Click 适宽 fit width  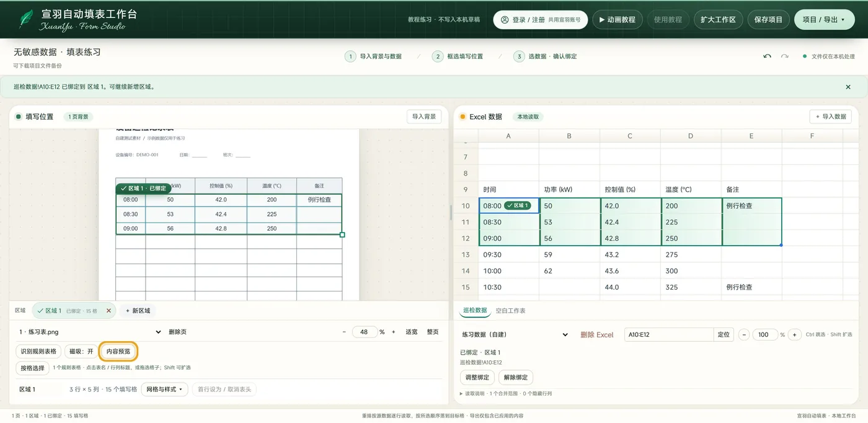pyautogui.click(x=412, y=332)
